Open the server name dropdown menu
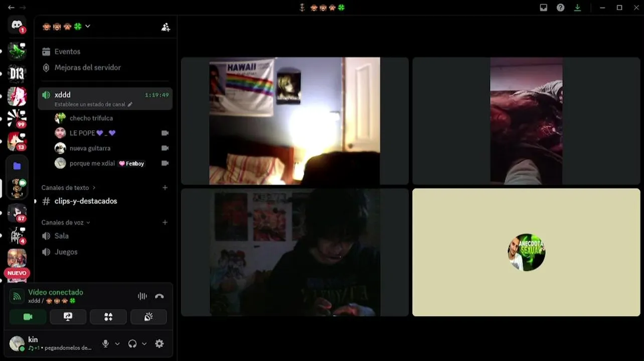 (66, 27)
